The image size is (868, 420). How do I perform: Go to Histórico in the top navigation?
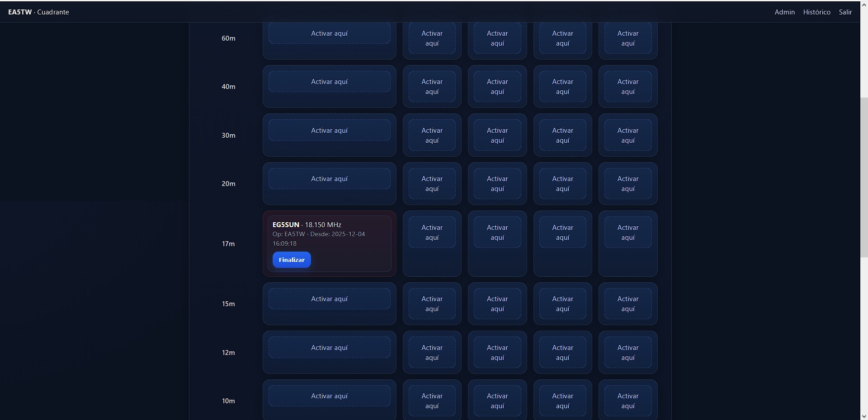tap(816, 12)
